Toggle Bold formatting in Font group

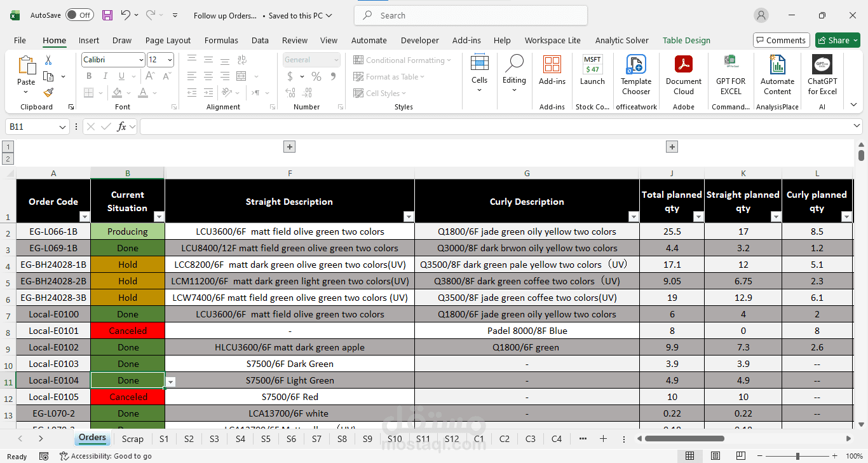coord(89,76)
